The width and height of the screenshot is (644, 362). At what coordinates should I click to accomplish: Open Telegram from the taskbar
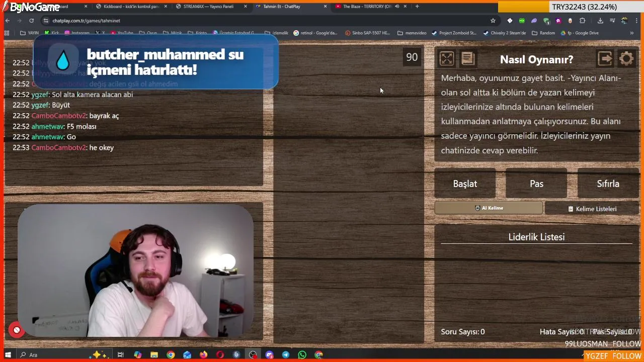tap(285, 355)
